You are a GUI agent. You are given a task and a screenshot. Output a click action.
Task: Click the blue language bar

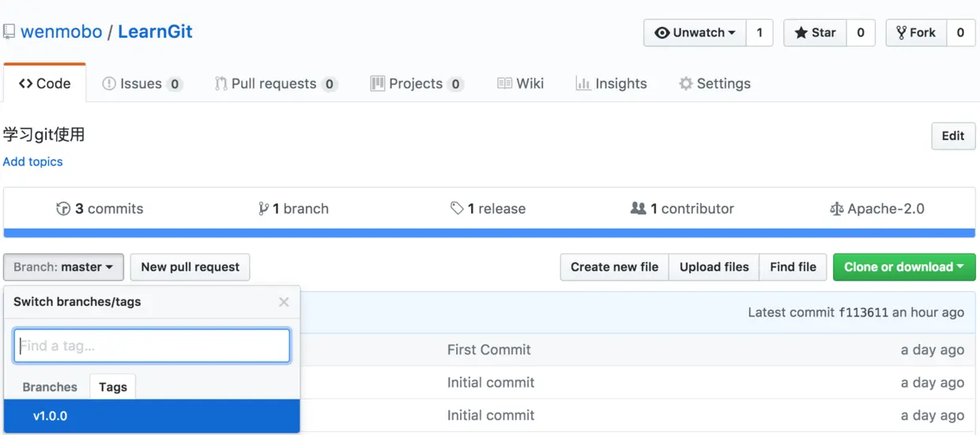click(489, 233)
